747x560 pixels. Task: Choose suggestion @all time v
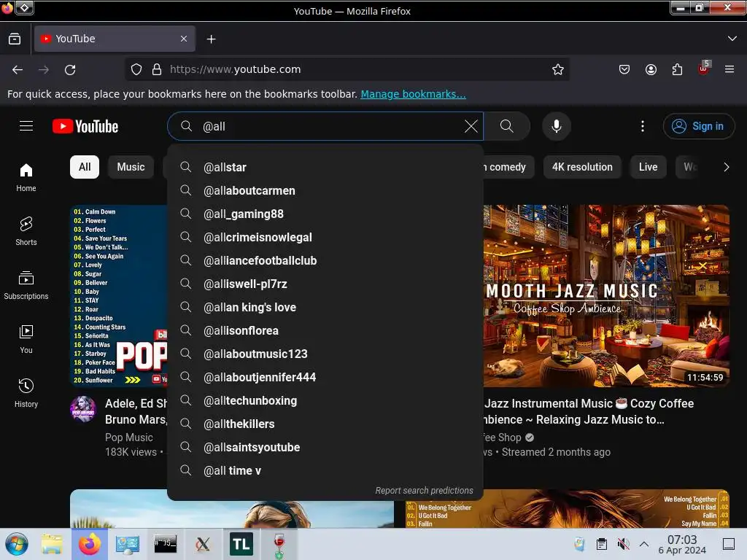click(x=325, y=470)
